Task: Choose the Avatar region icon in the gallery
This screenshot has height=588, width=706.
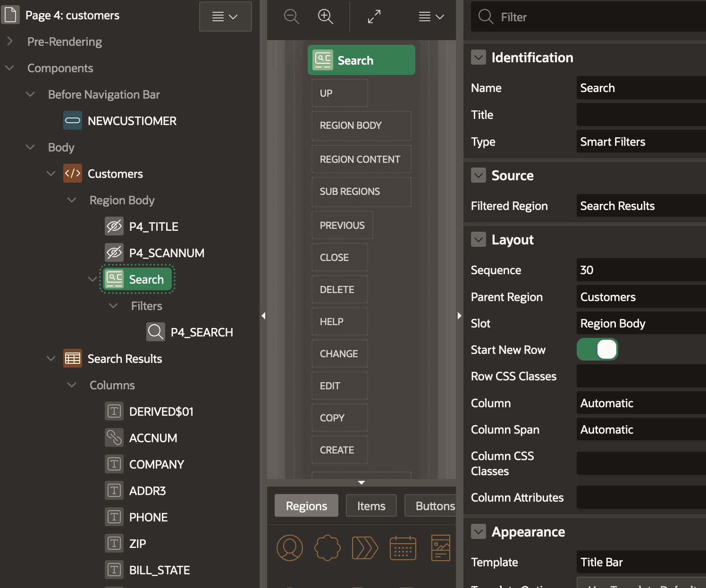Action: click(289, 548)
